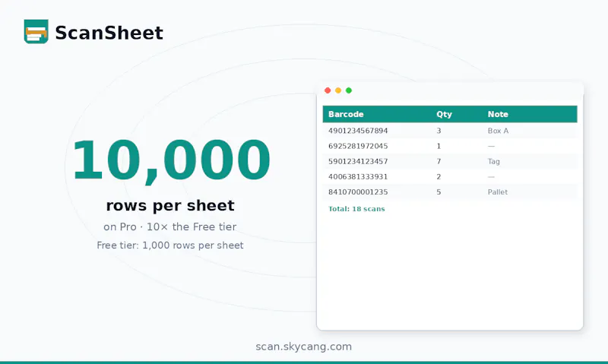
Task: Click the ScanSheet brand name text
Action: [x=109, y=33]
